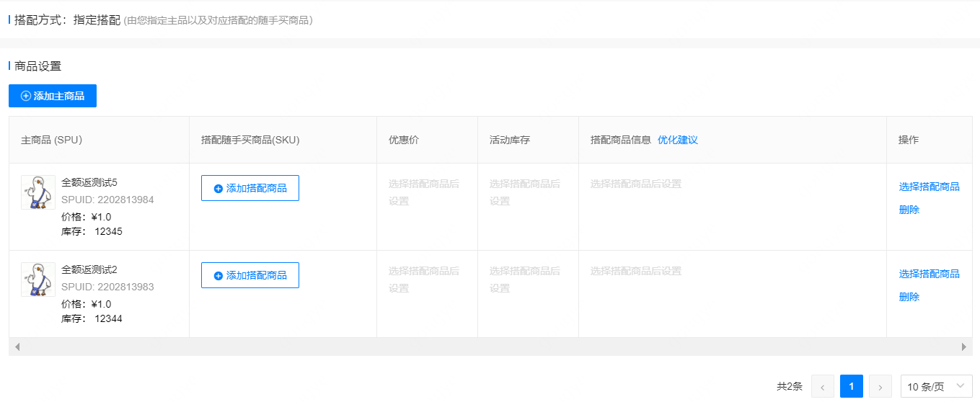Open the 10 条/页 page size dropdown
The height and width of the screenshot is (402, 980).
click(x=935, y=387)
